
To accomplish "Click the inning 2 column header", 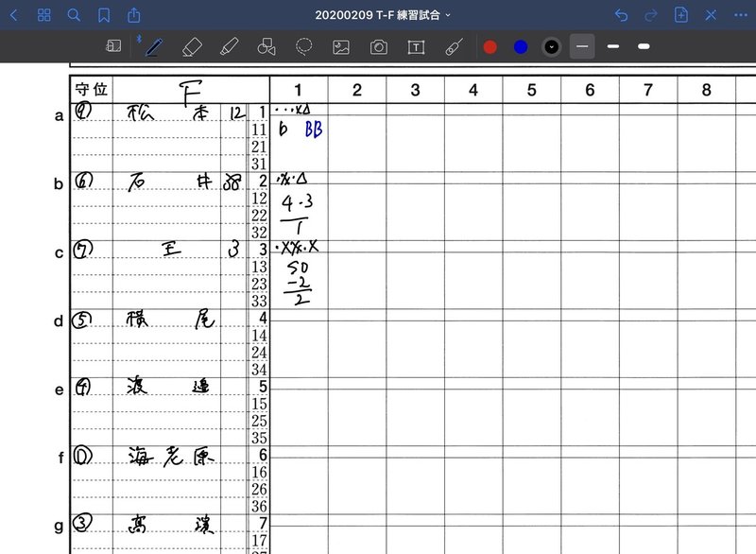I will point(357,90).
